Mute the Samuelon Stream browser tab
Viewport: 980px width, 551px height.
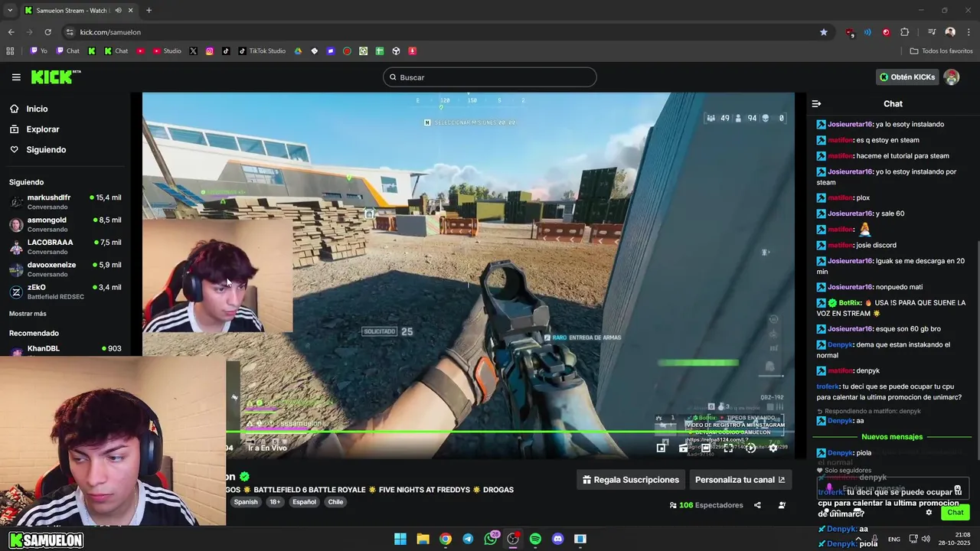pos(118,11)
